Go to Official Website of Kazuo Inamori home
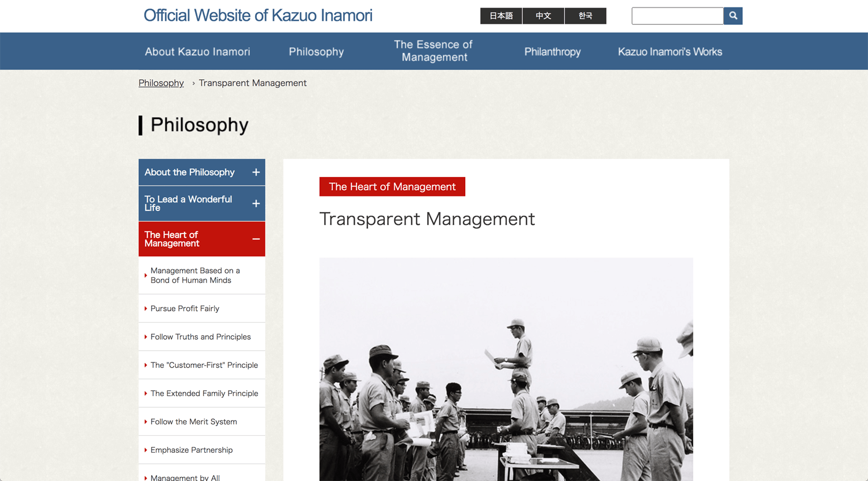 tap(258, 16)
